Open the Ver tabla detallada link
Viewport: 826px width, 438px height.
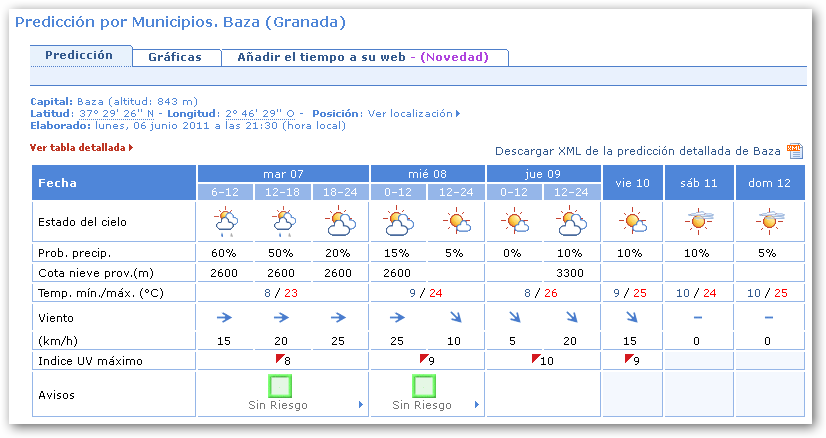tap(81, 147)
